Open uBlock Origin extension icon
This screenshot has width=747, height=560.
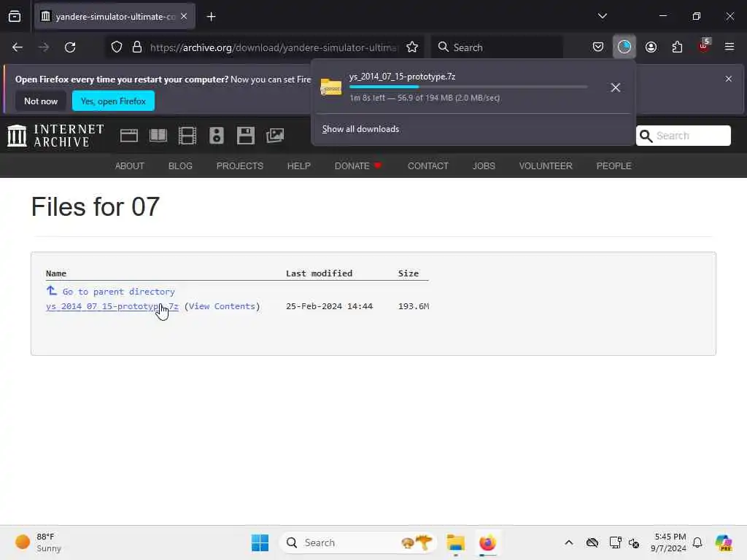tap(704, 46)
